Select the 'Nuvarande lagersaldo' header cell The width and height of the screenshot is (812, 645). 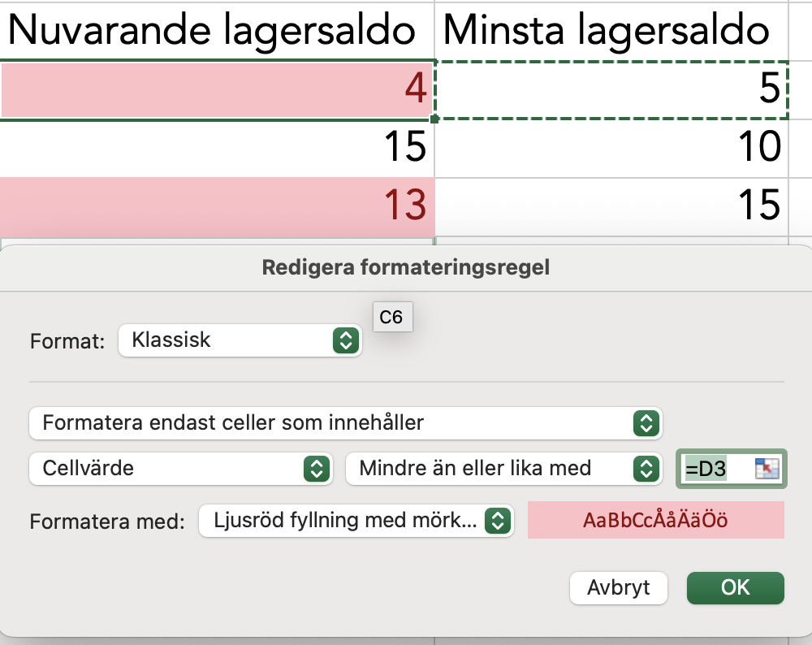point(213,30)
